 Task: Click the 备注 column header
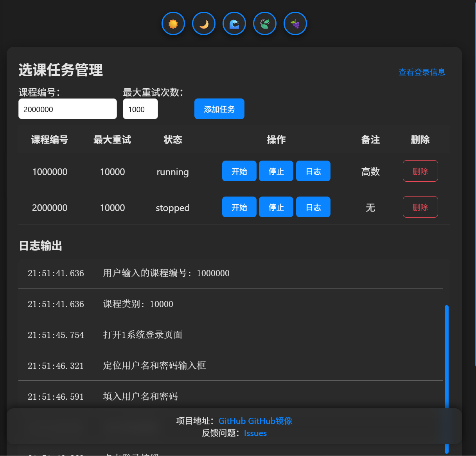pos(370,139)
